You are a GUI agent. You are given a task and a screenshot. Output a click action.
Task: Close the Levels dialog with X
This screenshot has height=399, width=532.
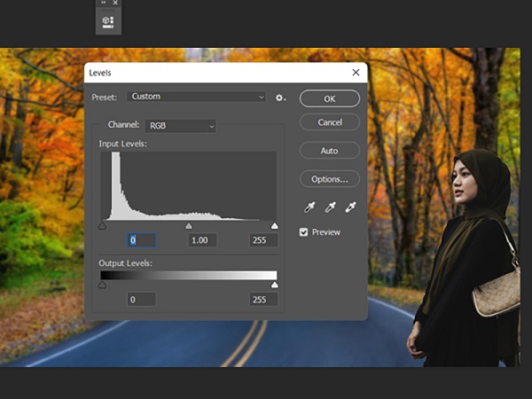(356, 73)
